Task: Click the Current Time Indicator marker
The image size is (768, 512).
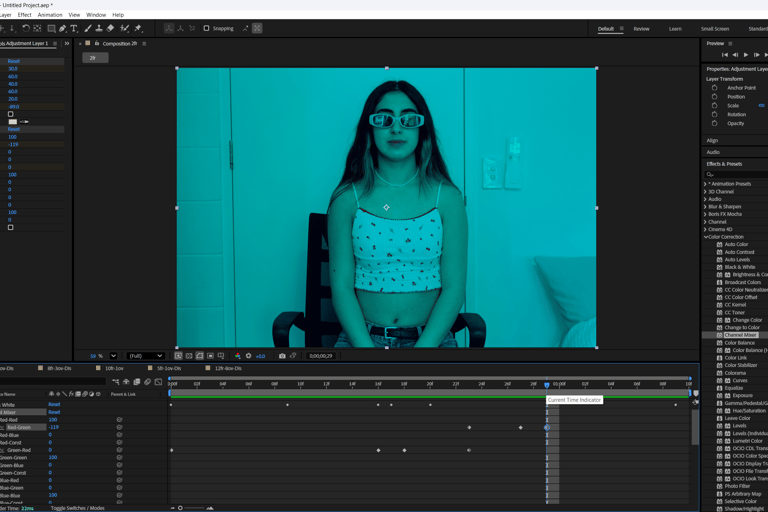Action: 547,385
